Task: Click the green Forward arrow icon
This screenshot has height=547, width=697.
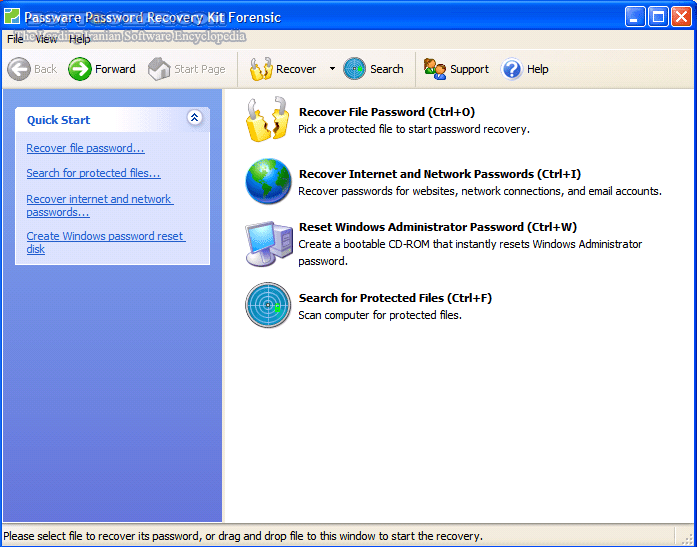Action: click(x=80, y=69)
